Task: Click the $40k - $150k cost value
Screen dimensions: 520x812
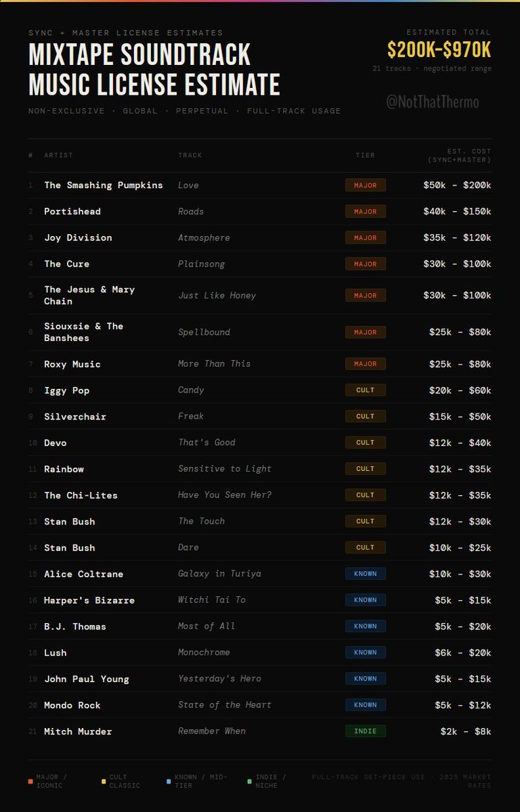Action: pos(458,212)
